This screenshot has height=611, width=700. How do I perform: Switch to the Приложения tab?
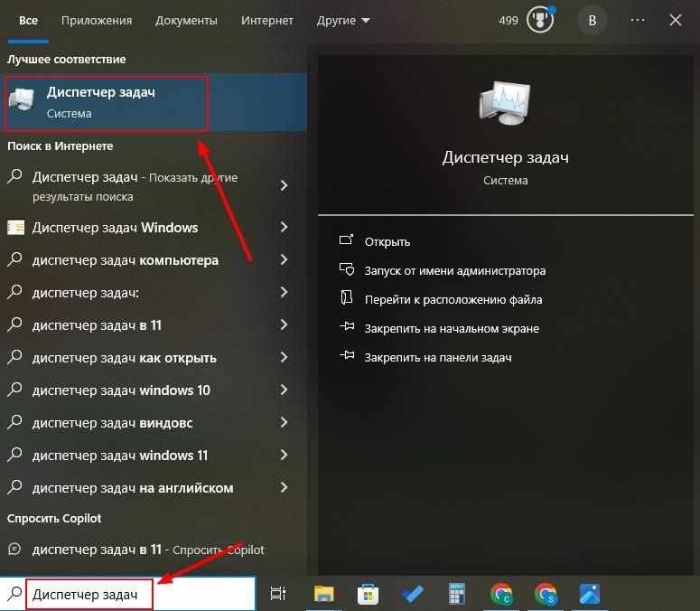tap(97, 20)
